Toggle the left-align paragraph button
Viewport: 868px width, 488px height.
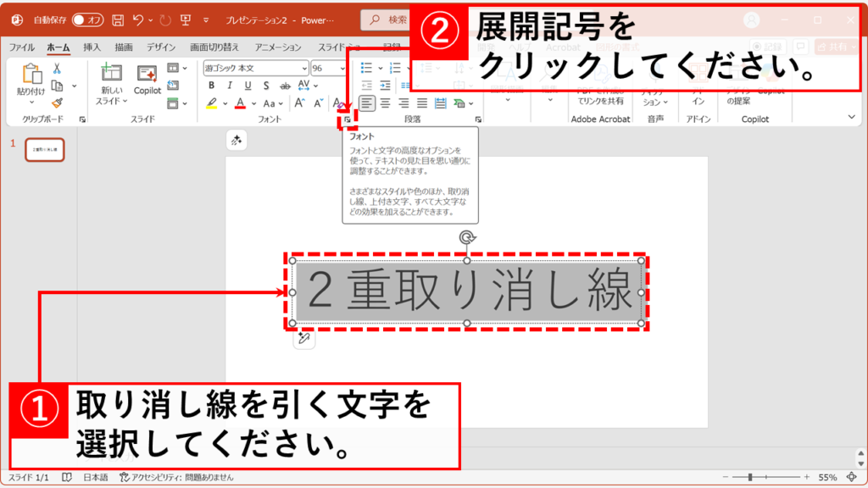pos(366,103)
